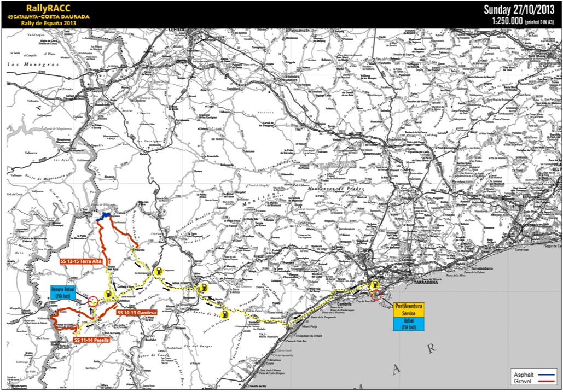
Task: Click the Pla del Burgar label
Action: (x=198, y=346)
